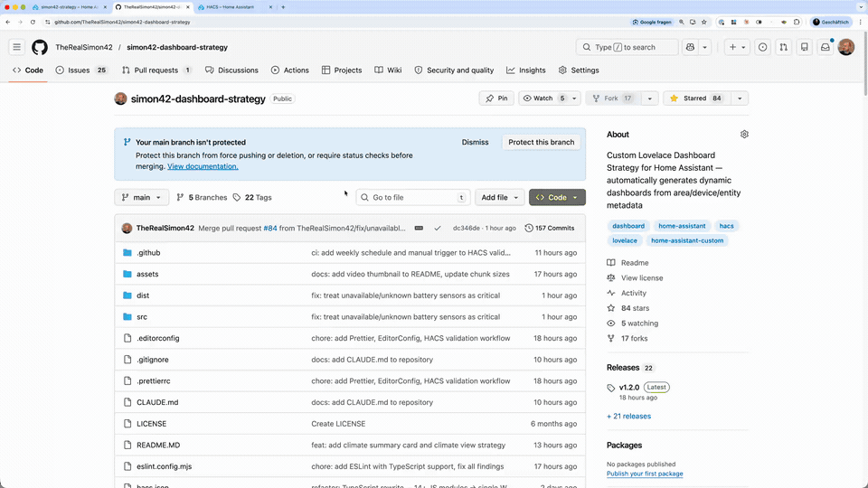Open the Discussions tab

231,70
